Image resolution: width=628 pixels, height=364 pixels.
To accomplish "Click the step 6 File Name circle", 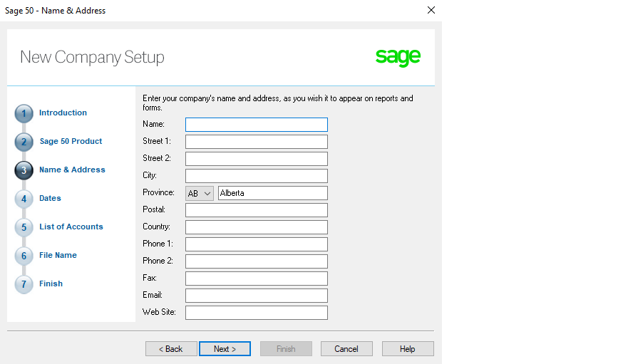I will coord(24,256).
